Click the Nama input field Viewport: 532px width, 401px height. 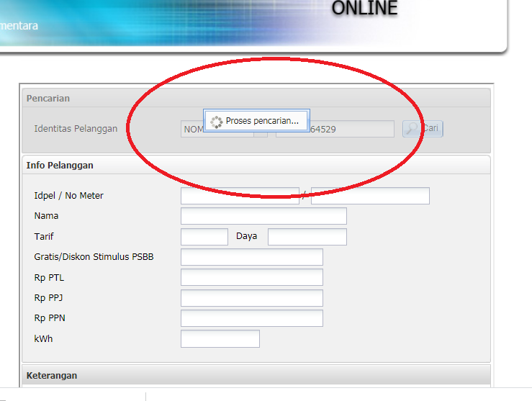click(263, 216)
